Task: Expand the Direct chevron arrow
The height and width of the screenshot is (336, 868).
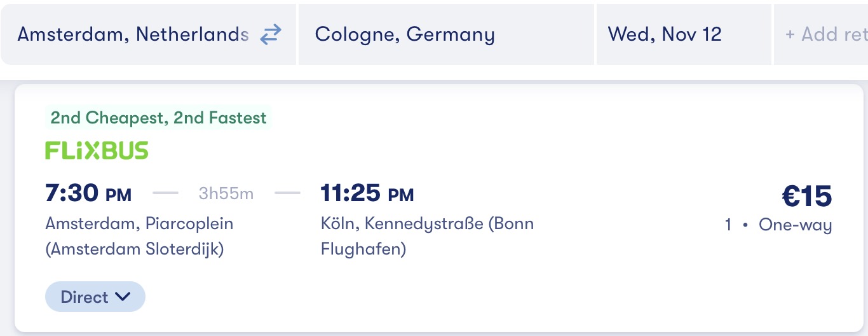Action: coord(123,297)
